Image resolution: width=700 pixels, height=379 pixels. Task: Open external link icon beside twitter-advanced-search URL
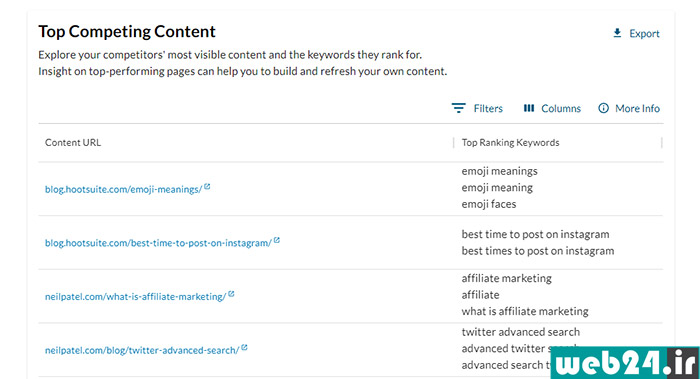tap(244, 347)
